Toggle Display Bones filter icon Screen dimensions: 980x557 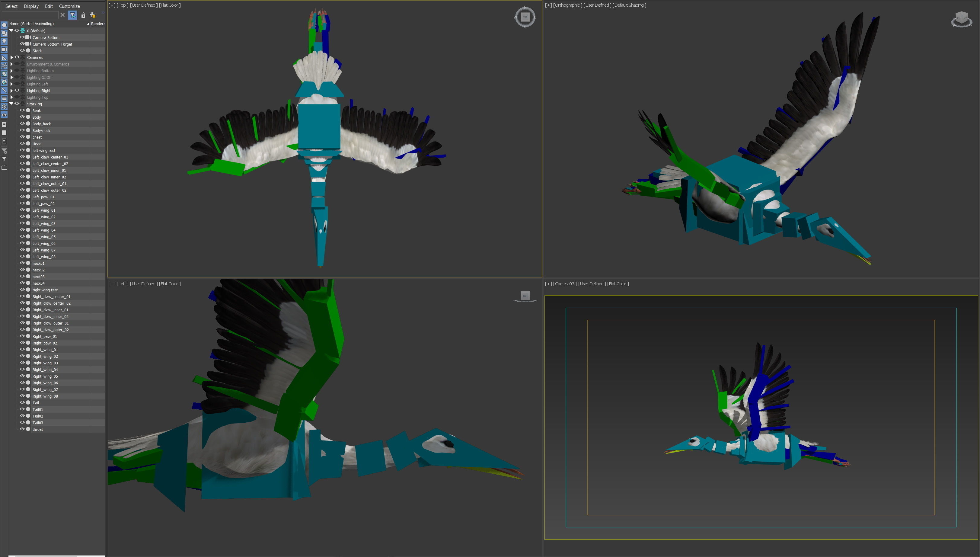4,90
